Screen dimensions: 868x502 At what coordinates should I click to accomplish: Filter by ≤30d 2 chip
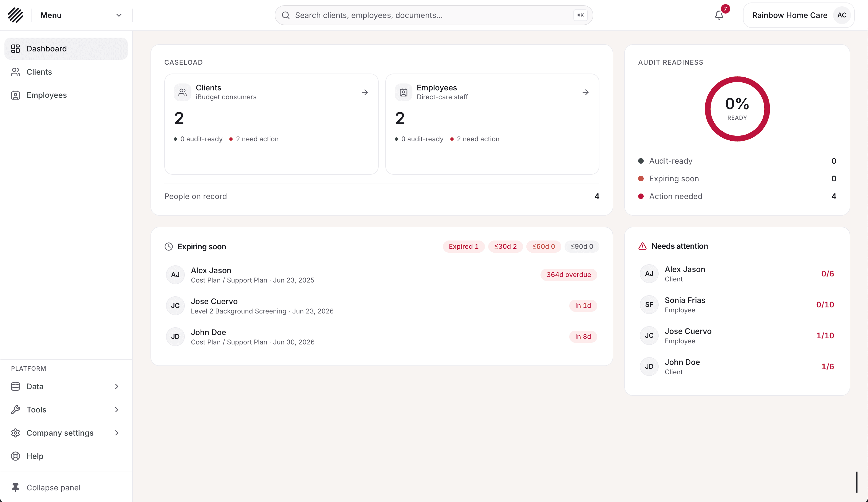(x=505, y=247)
